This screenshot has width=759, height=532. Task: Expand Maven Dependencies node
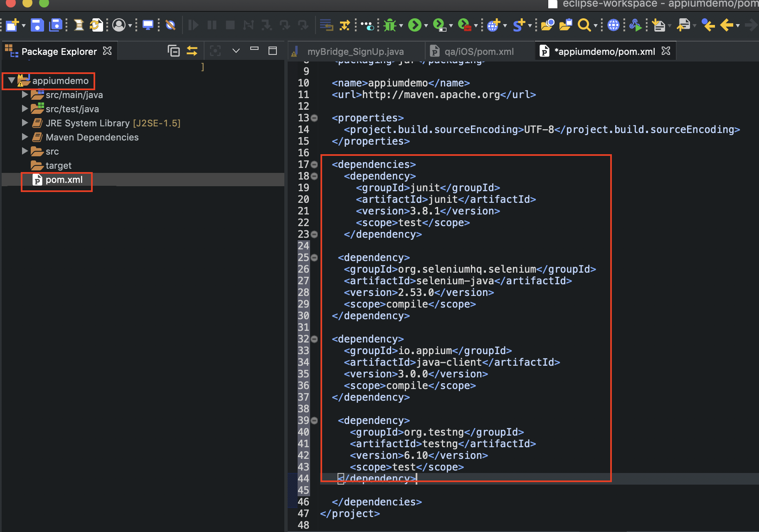[25, 137]
